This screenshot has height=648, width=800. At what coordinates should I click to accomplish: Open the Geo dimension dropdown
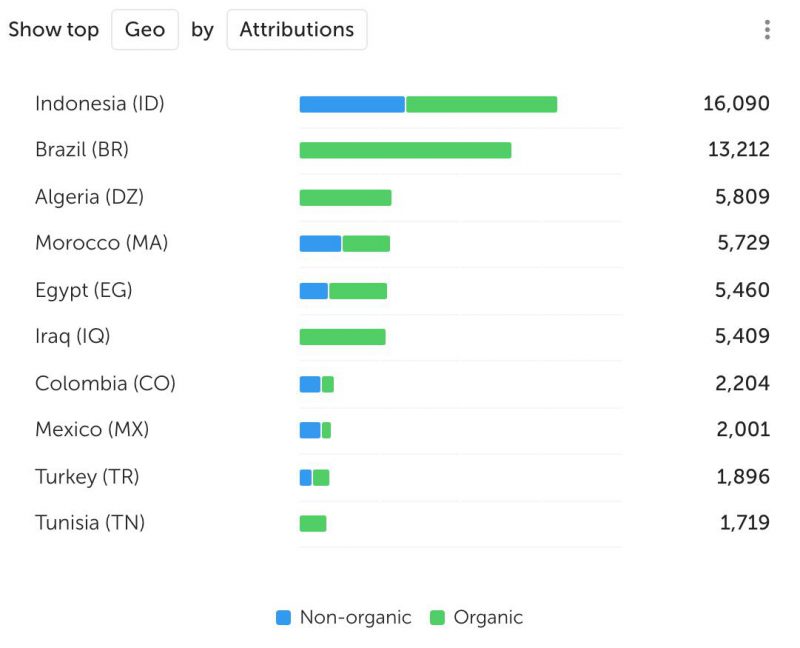click(x=145, y=30)
